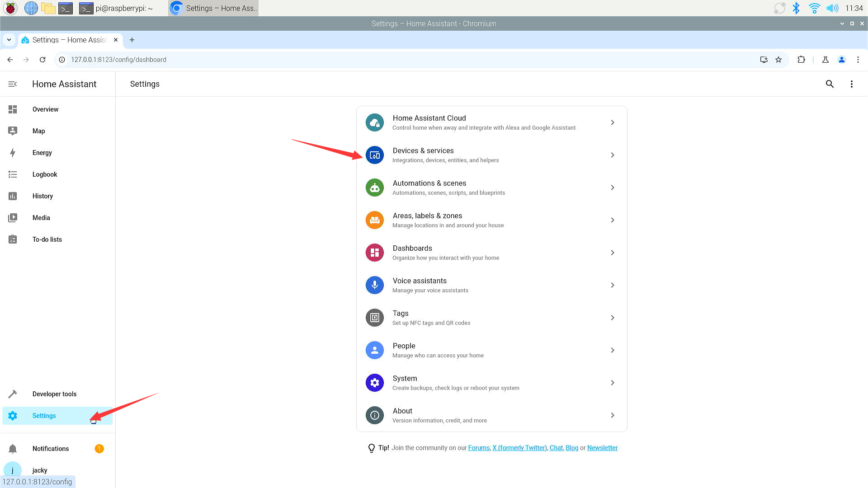Viewport: 868px width, 488px height.
Task: Click the System gear icon in list
Action: tap(374, 383)
